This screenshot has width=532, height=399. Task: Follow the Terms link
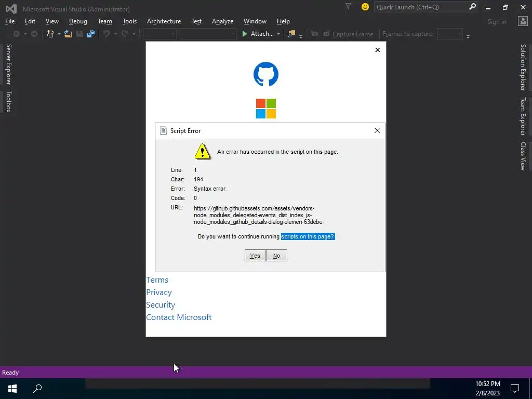(x=157, y=280)
